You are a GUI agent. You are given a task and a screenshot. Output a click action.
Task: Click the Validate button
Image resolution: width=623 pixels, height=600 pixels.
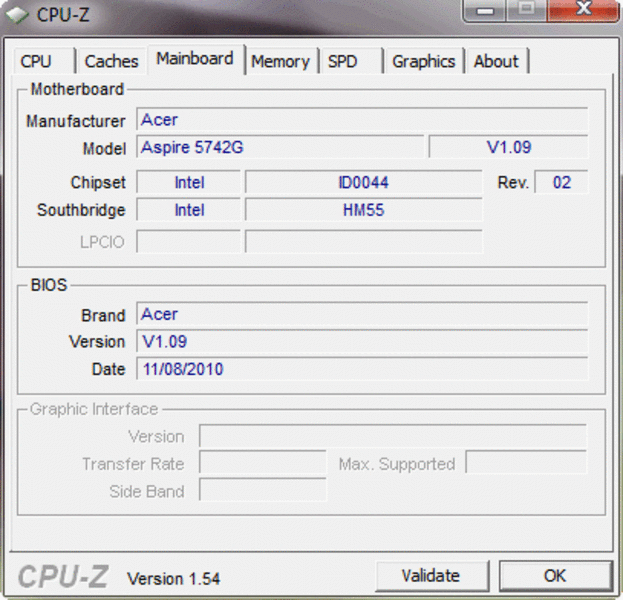[432, 576]
